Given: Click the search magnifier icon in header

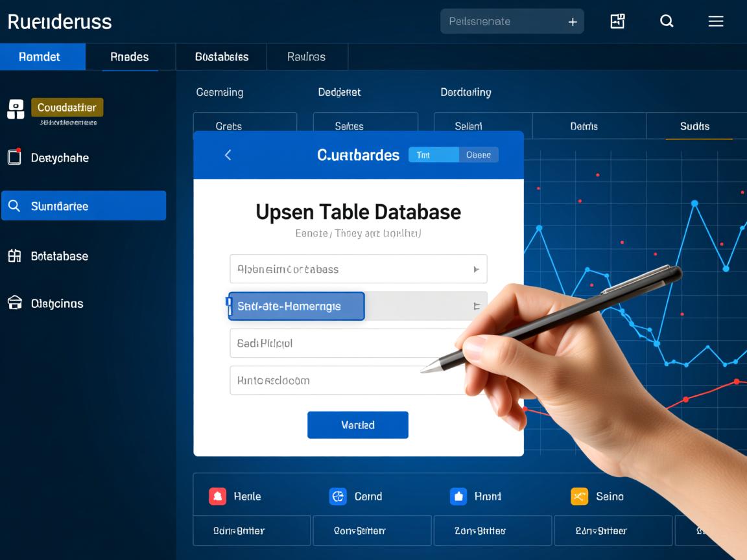Looking at the screenshot, I should pyautogui.click(x=667, y=21).
